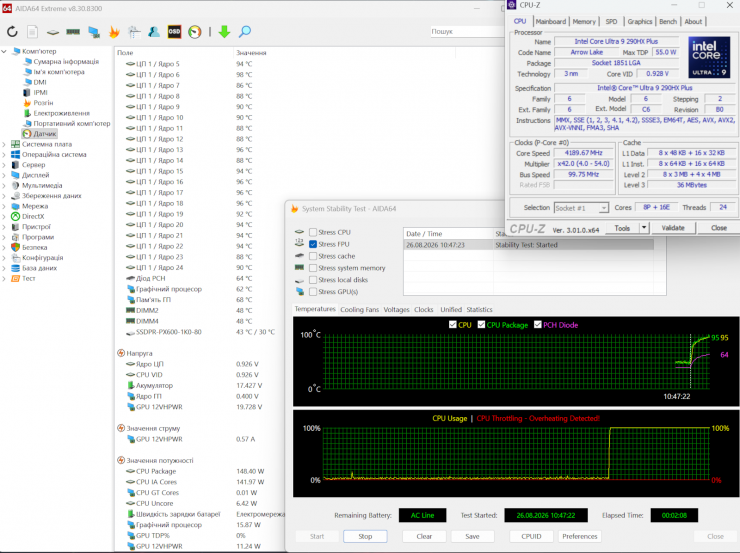Click the flame stability test toolbar icon
The image size is (740, 553).
[114, 32]
